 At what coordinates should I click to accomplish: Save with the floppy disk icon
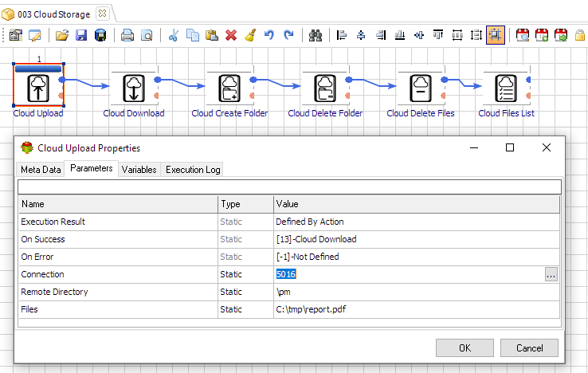tap(81, 35)
